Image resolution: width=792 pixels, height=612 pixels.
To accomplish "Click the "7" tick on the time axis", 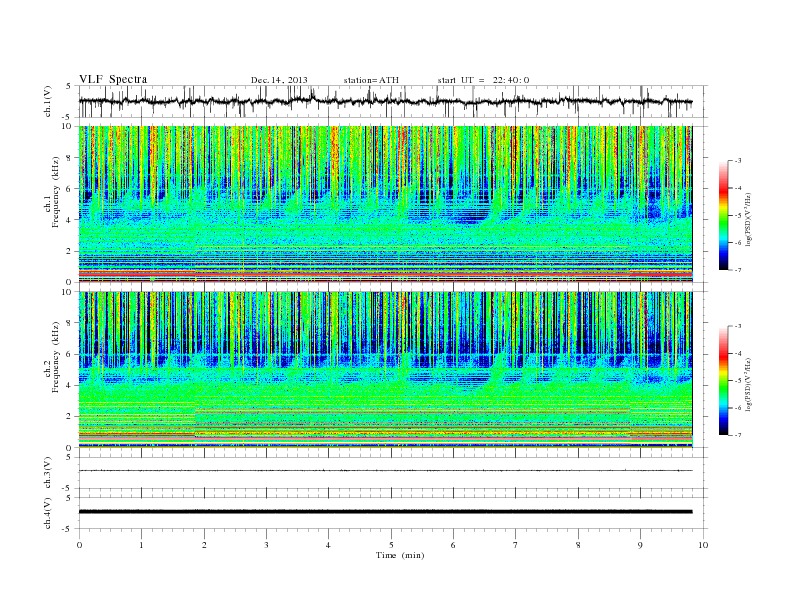I will (516, 545).
